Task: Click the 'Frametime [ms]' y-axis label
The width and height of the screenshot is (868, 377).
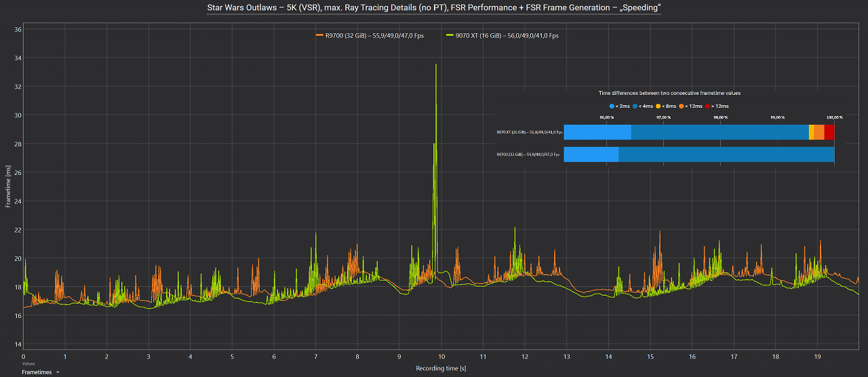Action: [8, 186]
